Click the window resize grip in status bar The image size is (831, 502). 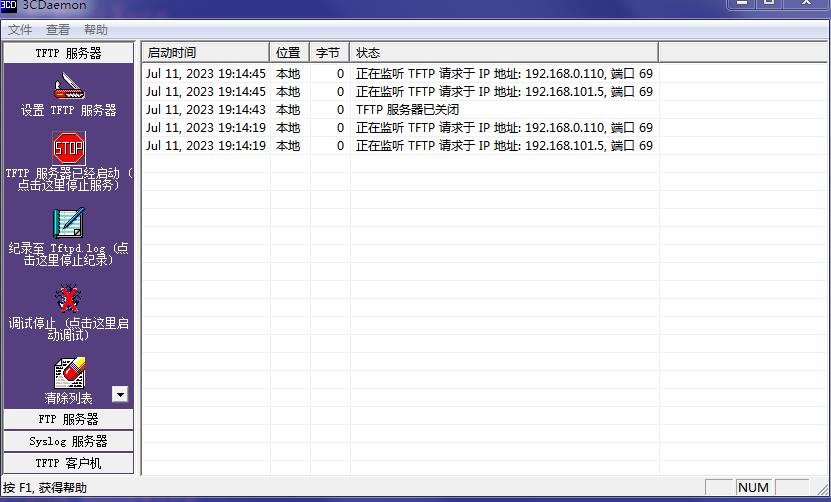click(822, 488)
